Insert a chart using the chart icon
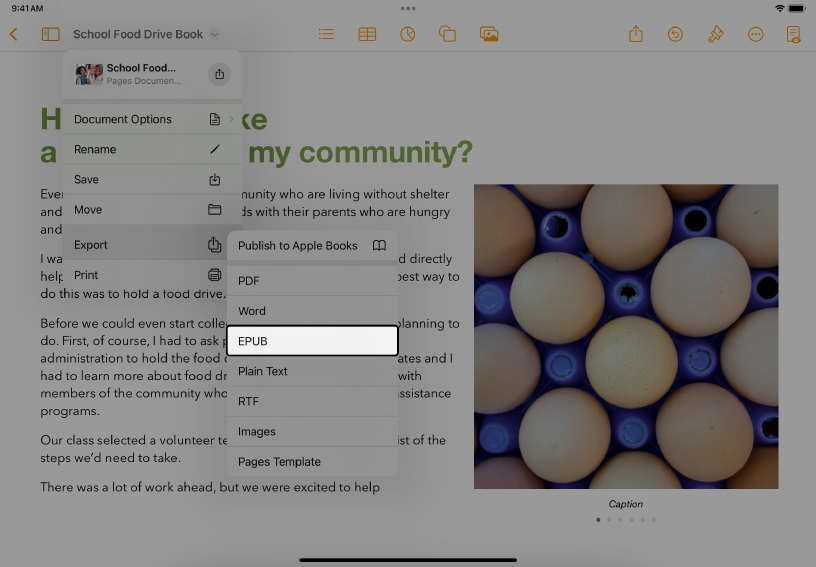This screenshot has height=567, width=816. coord(407,34)
